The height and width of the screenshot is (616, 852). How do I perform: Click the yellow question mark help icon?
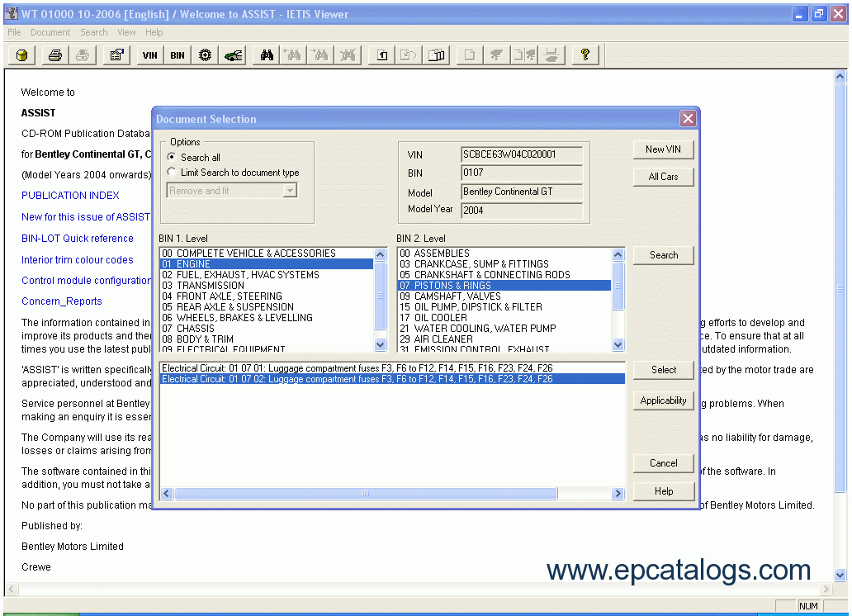(x=585, y=55)
